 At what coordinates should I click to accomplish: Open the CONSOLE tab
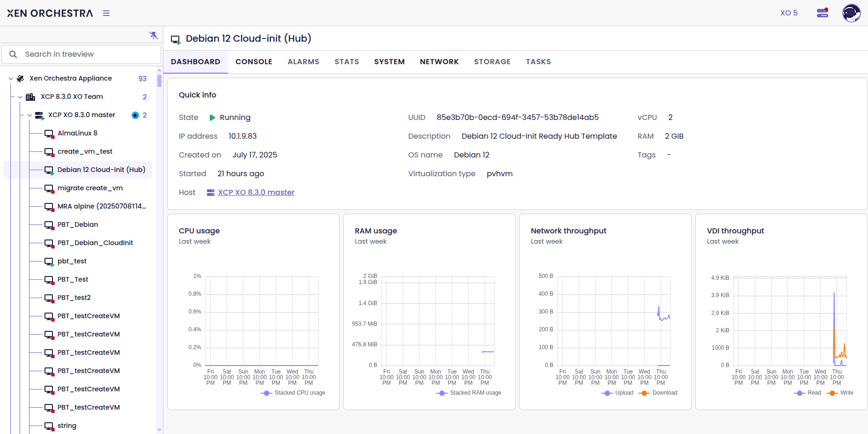point(254,62)
